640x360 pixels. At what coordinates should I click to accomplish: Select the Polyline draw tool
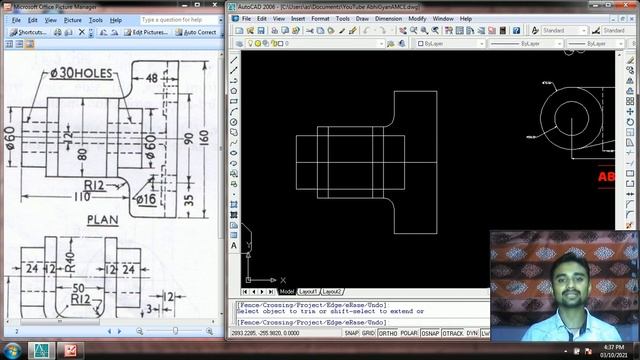pos(234,80)
